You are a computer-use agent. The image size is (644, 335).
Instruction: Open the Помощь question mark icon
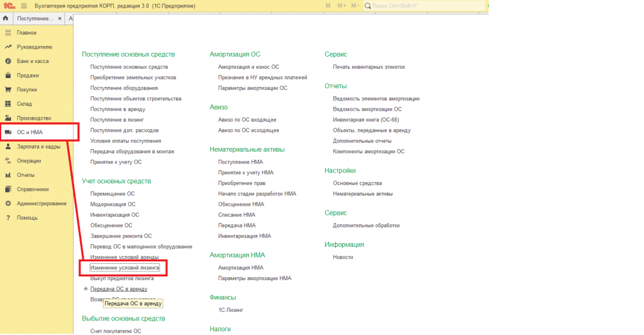(8, 217)
